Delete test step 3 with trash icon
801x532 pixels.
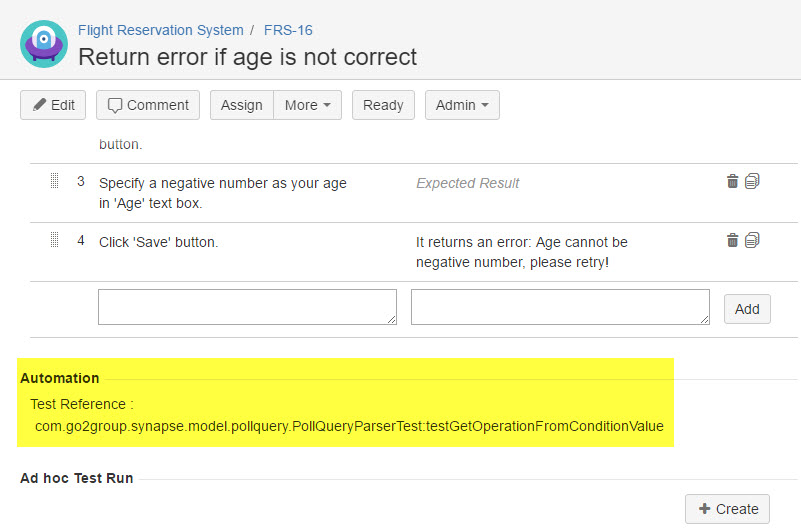point(732,181)
